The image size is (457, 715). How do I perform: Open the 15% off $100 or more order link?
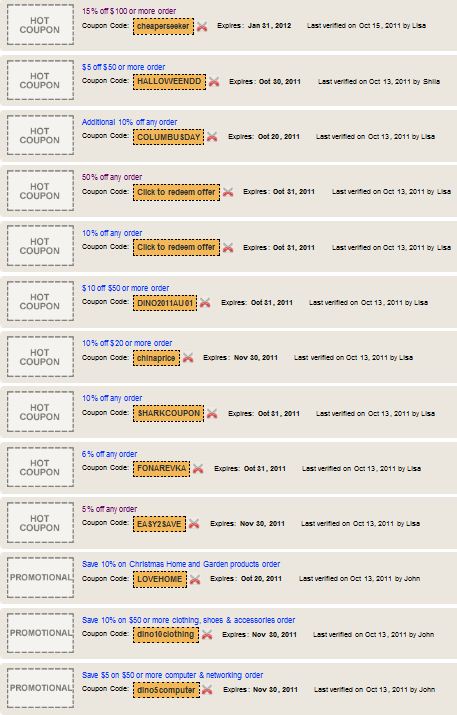click(x=129, y=11)
